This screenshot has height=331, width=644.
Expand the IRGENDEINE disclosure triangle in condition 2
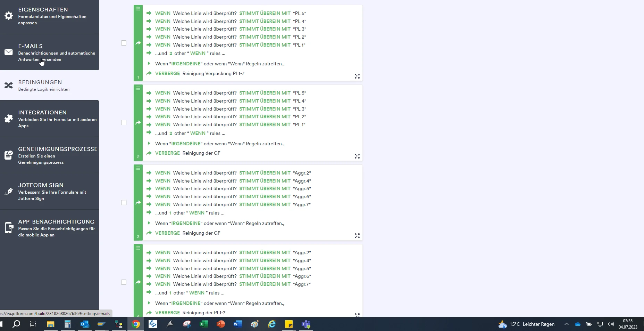pos(149,143)
